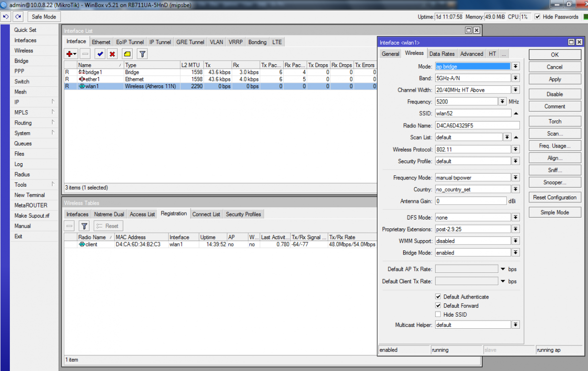Click the redo arrow icon in toolbar
The width and height of the screenshot is (588, 371).
18,17
